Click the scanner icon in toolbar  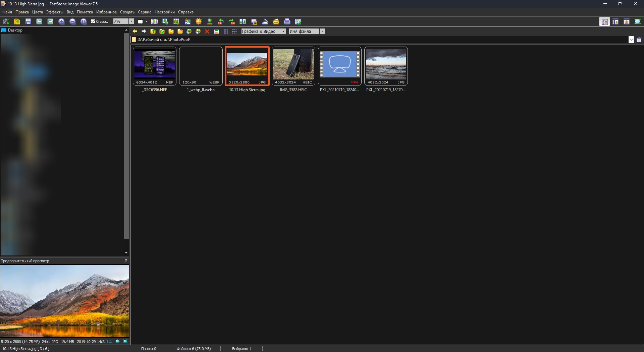(x=265, y=21)
